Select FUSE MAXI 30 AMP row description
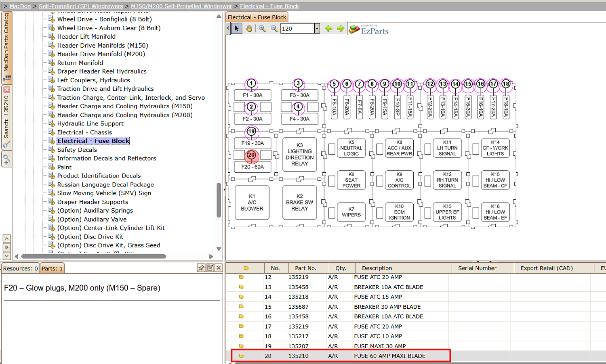606x364 pixels. coord(380,346)
